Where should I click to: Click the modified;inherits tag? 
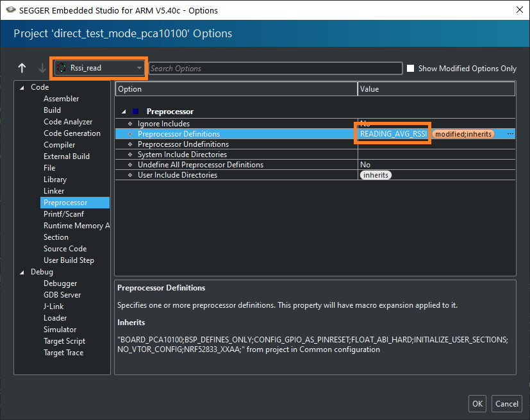point(463,134)
